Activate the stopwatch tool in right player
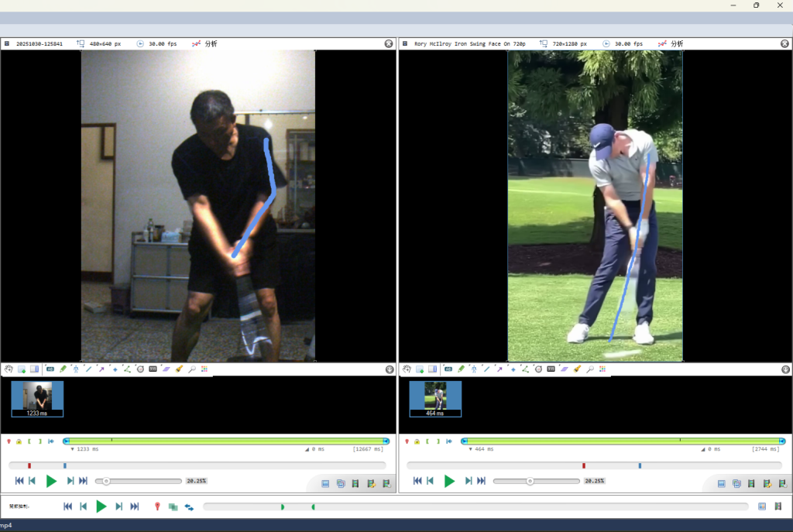Screen dimensions: 793x532 (537, 369)
